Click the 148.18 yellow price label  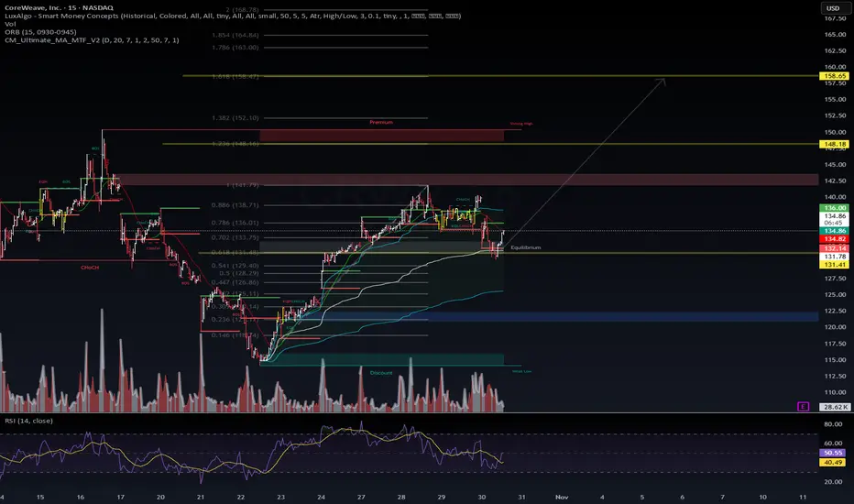click(834, 145)
